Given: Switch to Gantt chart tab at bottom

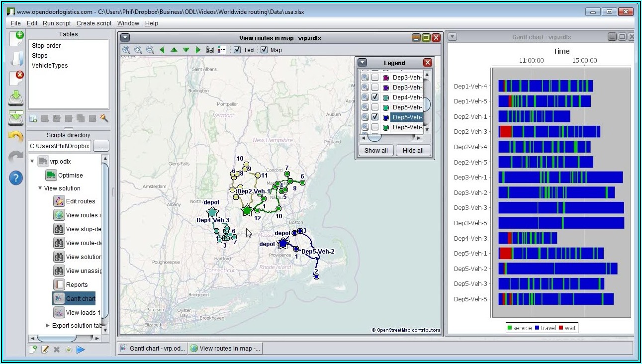Looking at the screenshot, I should [153, 349].
